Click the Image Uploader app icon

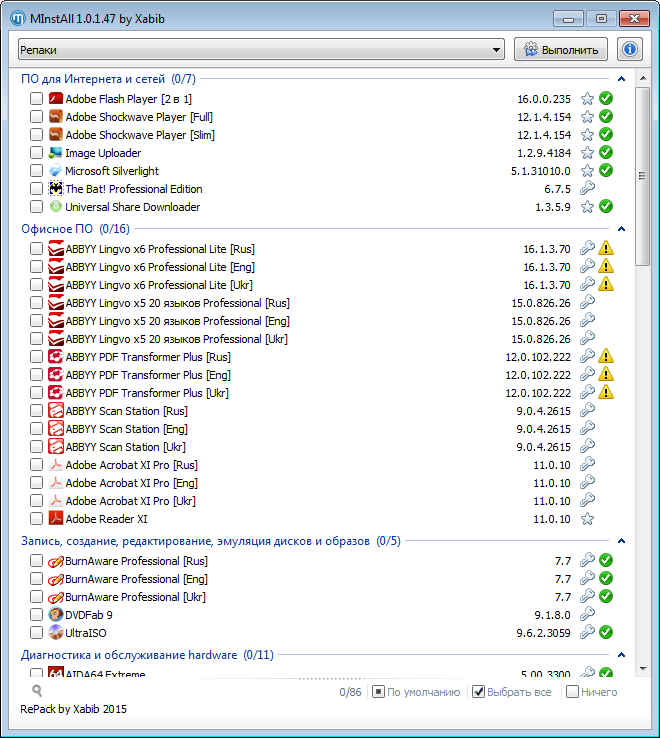[56, 153]
